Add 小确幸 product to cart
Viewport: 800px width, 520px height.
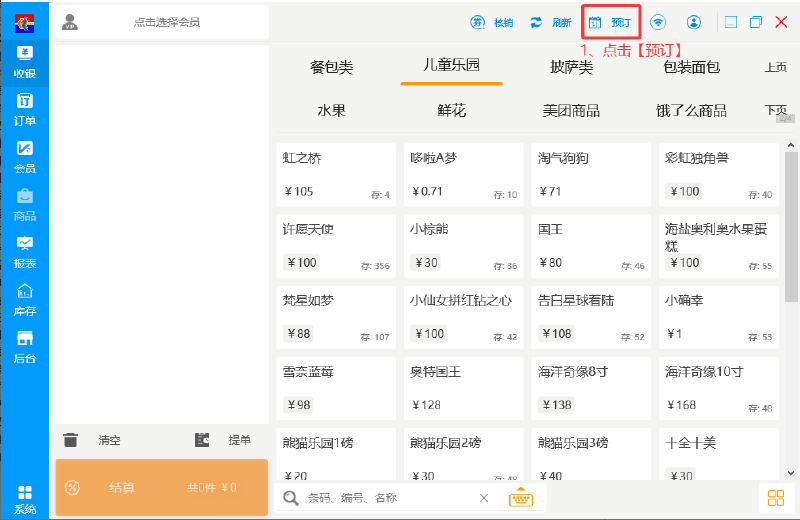click(719, 317)
